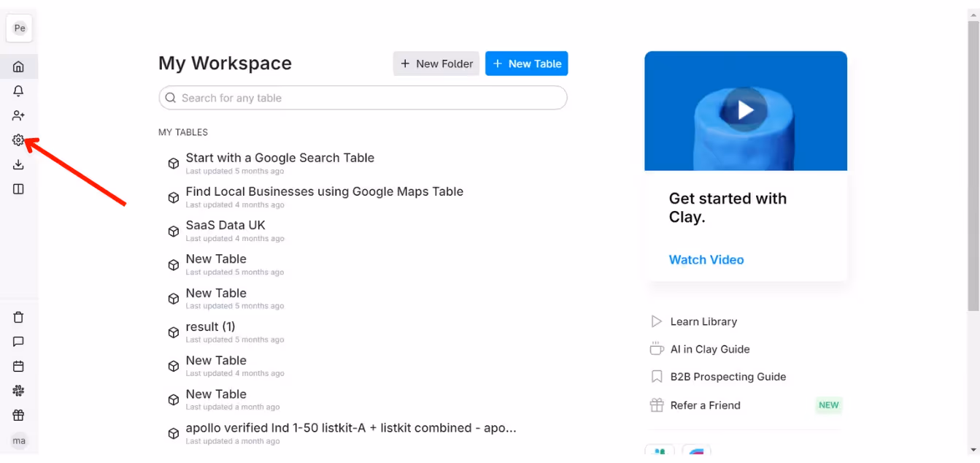Click the coffee cup icon beside AI in Clay Guide
This screenshot has width=980, height=463.
(657, 349)
